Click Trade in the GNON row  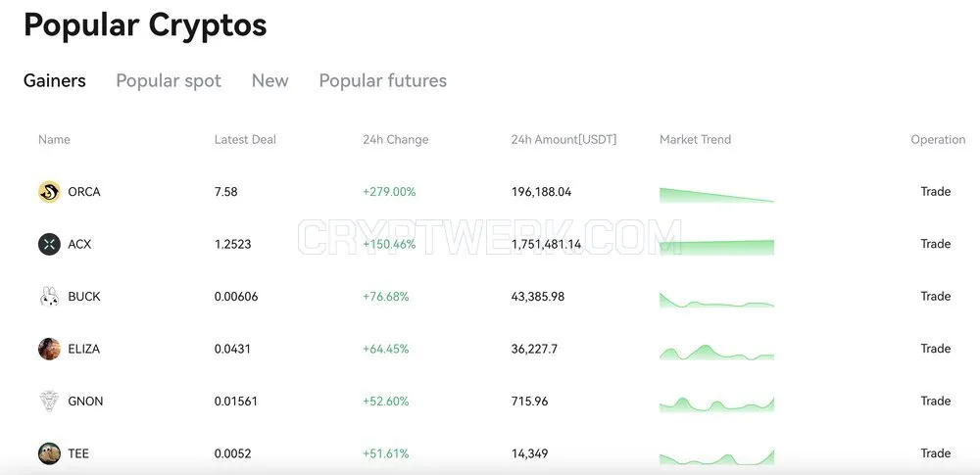[935, 402]
